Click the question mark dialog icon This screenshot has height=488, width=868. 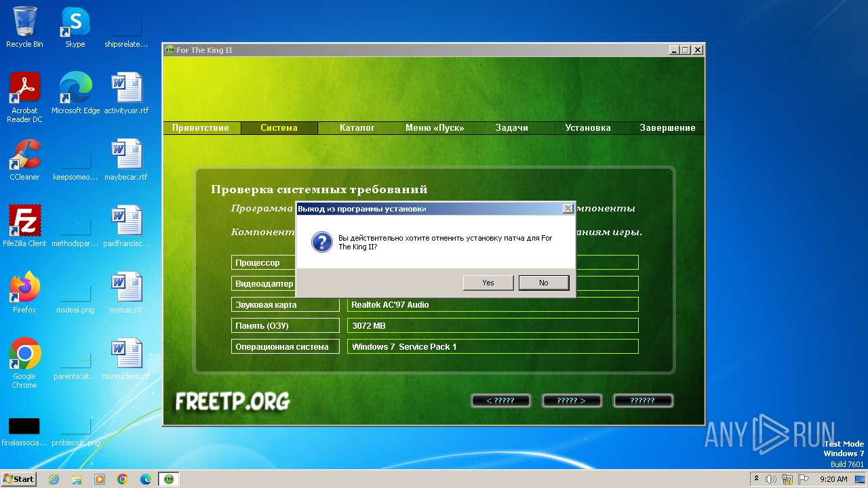pyautogui.click(x=321, y=242)
